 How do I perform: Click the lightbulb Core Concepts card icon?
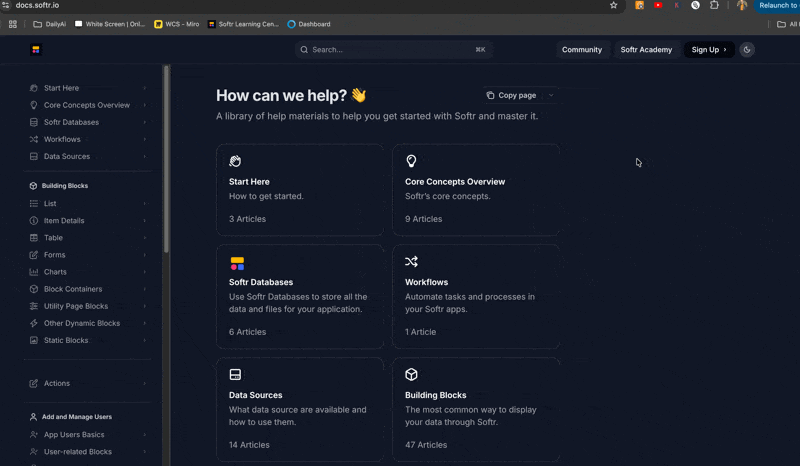411,161
